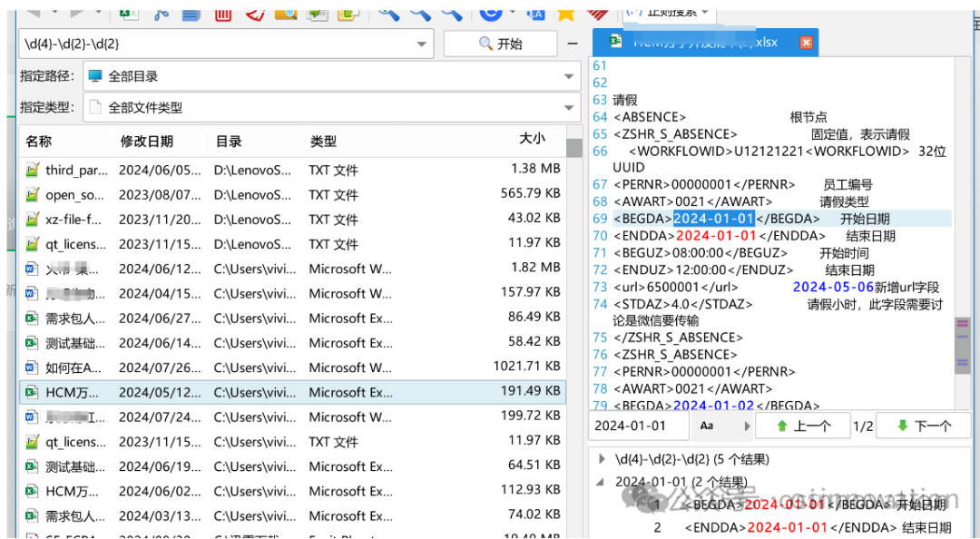Click 2024/05/12... date of highlighted HCM row

click(x=160, y=393)
